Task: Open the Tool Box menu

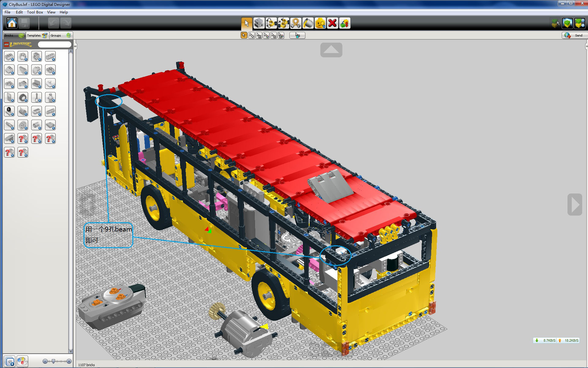Action: 35,12
